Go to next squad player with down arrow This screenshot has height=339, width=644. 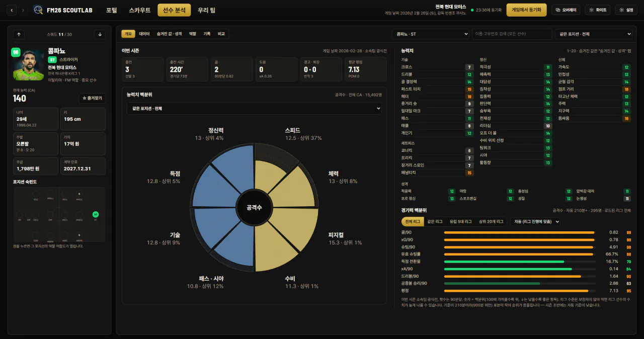click(100, 34)
